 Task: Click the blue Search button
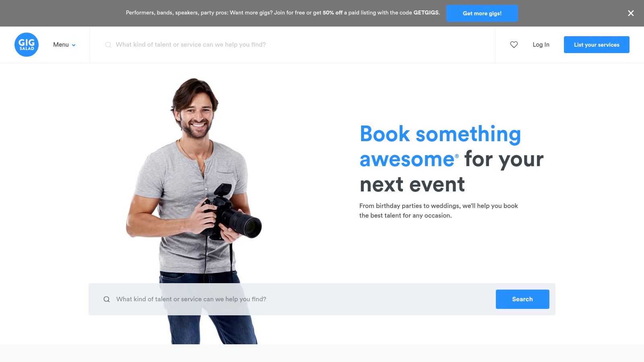522,299
